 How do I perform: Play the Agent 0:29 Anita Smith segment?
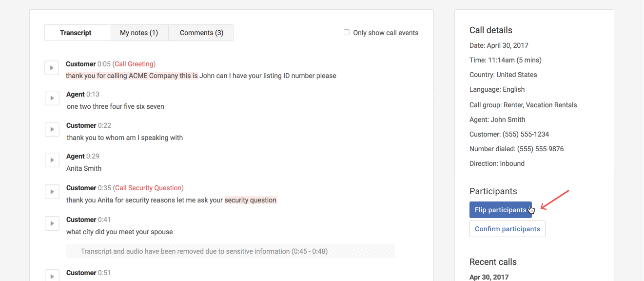[52, 160]
